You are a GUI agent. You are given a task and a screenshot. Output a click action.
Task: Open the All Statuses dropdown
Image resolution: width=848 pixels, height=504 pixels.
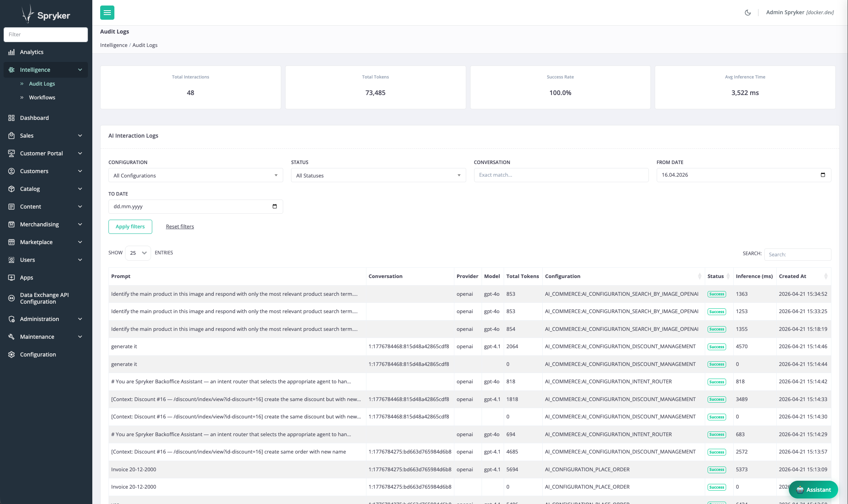pyautogui.click(x=378, y=175)
